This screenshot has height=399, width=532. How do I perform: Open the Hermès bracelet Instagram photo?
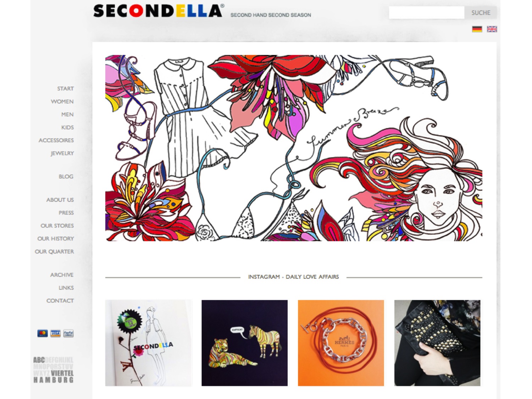point(341,343)
